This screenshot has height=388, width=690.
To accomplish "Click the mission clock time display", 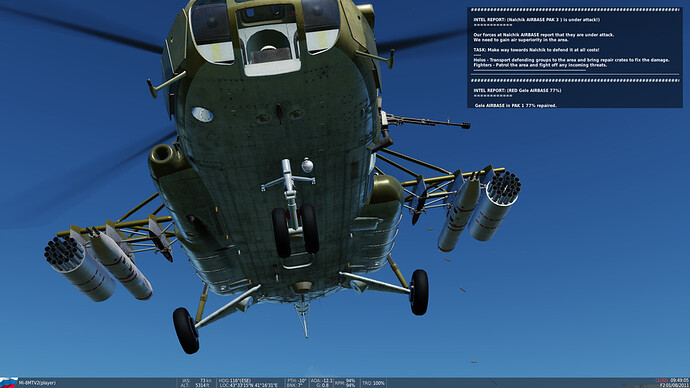I will [680, 381].
